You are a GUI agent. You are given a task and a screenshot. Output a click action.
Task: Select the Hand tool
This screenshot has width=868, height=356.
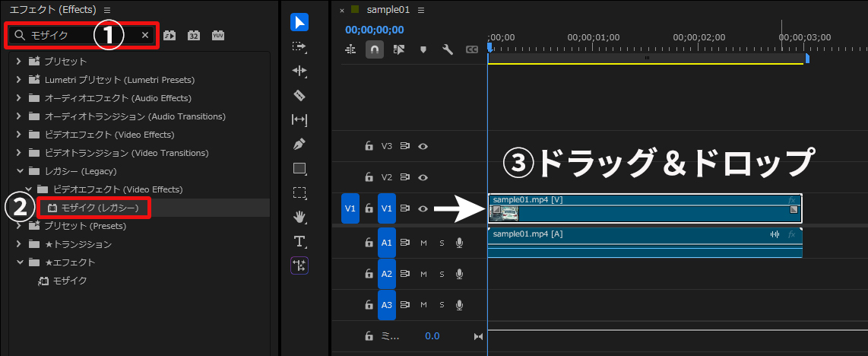pyautogui.click(x=299, y=217)
